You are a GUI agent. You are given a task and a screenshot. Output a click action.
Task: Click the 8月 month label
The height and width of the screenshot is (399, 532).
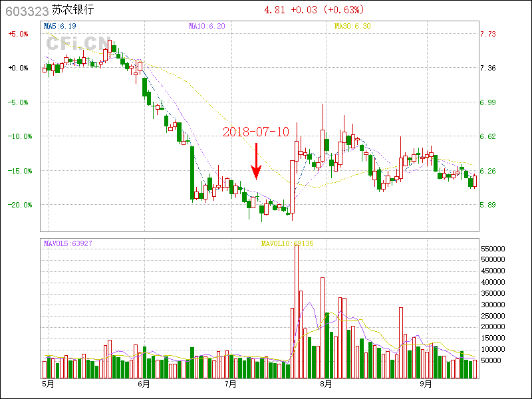[x=326, y=384]
